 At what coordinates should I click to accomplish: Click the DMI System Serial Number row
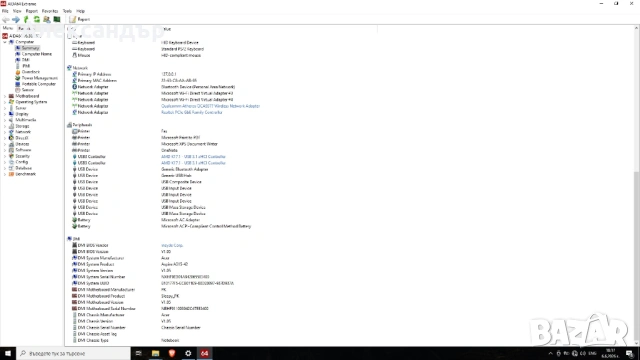(x=140, y=277)
